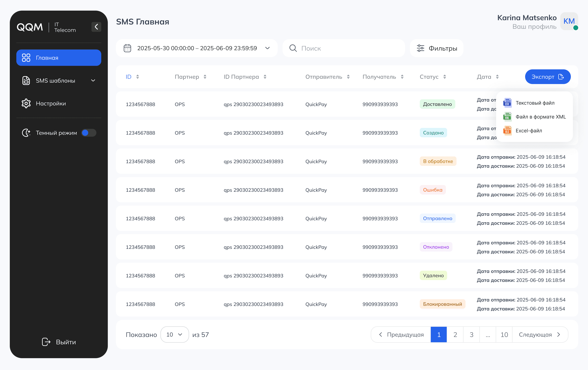The image size is (588, 370).
Task: Sort by the Статус column sorter
Action: 445,76
